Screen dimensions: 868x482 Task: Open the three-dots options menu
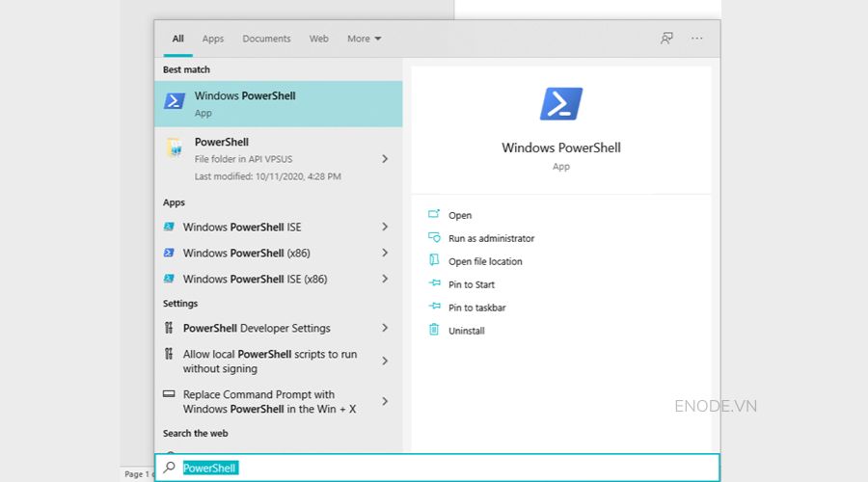coord(697,39)
